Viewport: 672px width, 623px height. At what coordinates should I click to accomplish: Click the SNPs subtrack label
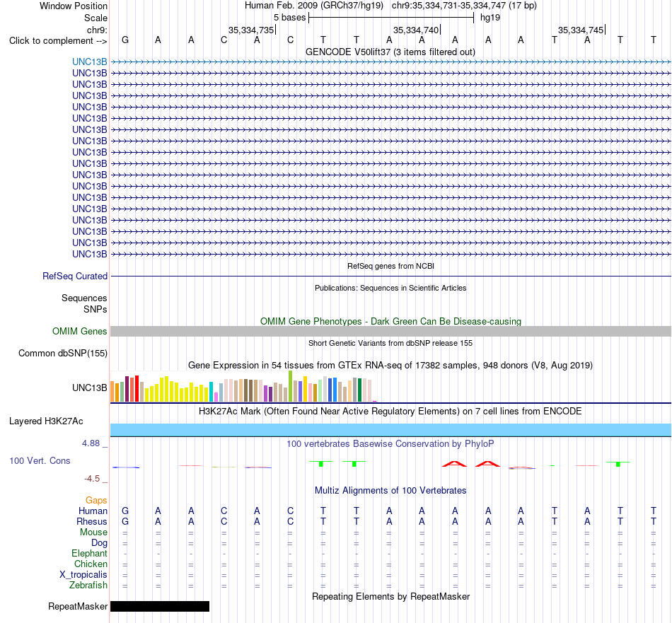(95, 309)
